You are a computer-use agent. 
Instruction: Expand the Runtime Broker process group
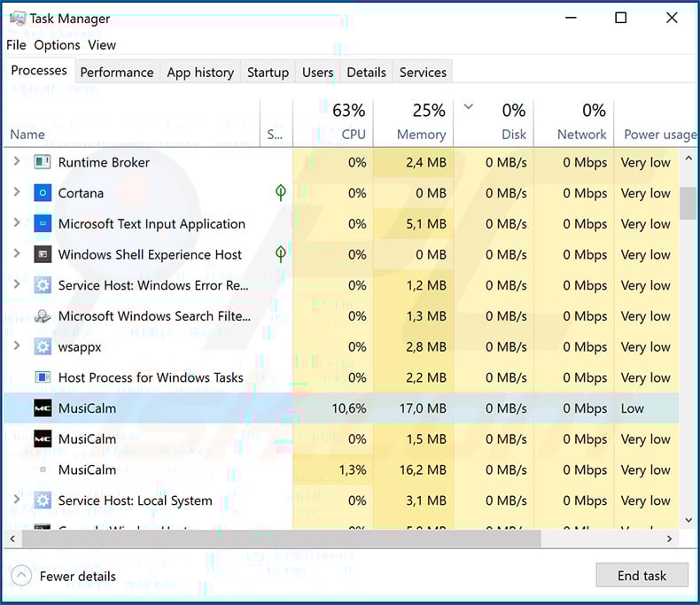tap(17, 161)
